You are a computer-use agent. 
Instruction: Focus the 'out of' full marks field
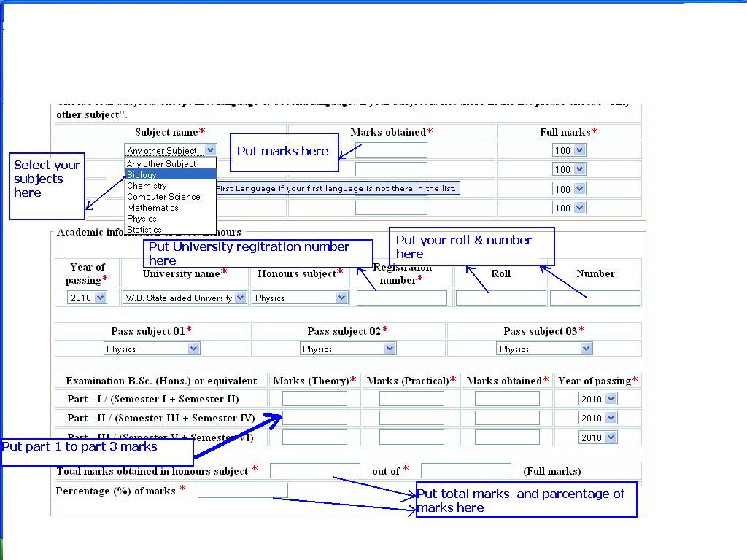[466, 470]
